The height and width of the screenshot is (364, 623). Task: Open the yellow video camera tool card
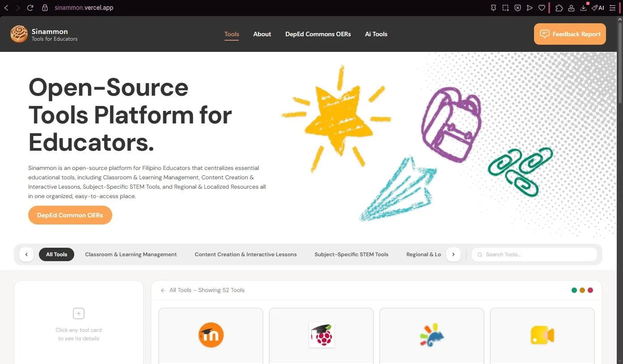[542, 335]
